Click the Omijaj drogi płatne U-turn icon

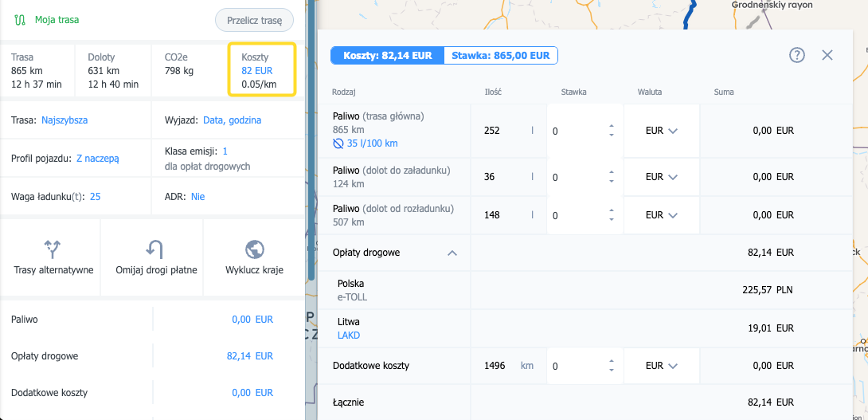154,249
